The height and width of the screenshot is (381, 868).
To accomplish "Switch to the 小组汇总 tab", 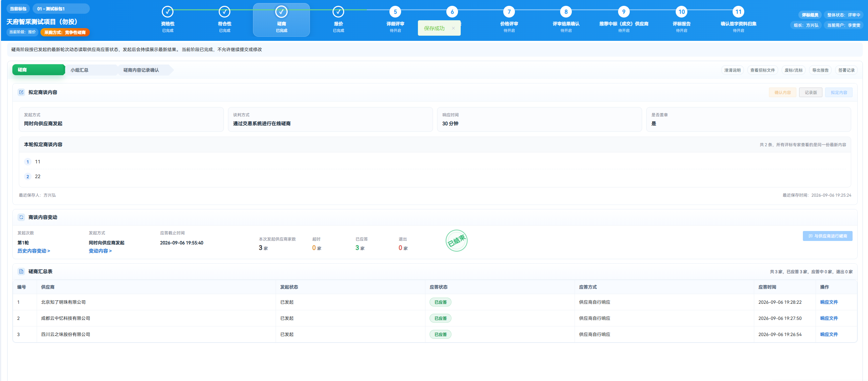I will (91, 70).
